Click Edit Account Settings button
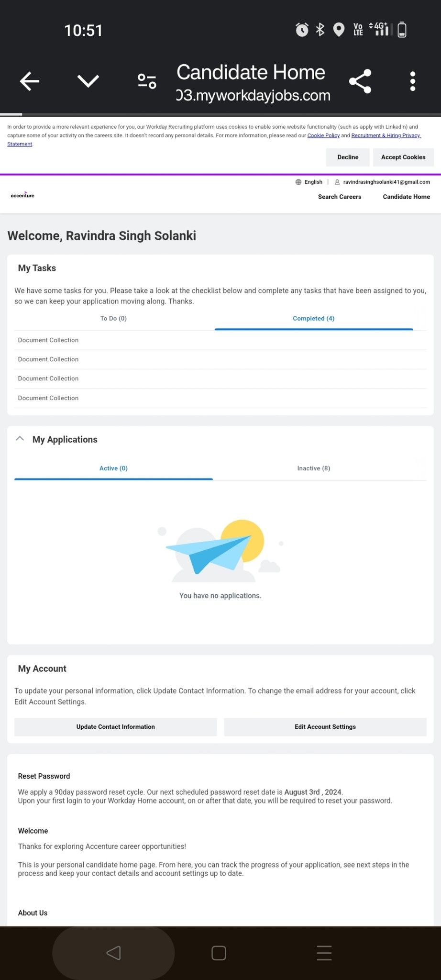This screenshot has height=980, width=441. (x=325, y=726)
